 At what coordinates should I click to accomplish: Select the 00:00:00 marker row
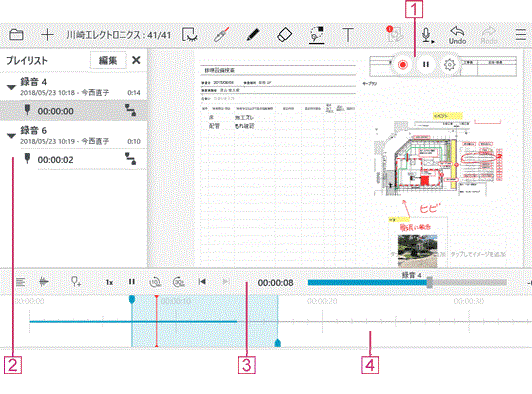[74, 111]
